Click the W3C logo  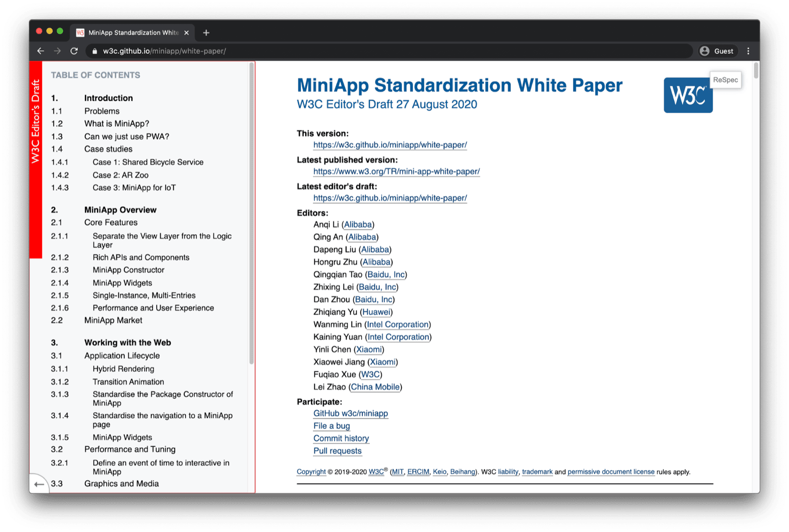tap(688, 96)
